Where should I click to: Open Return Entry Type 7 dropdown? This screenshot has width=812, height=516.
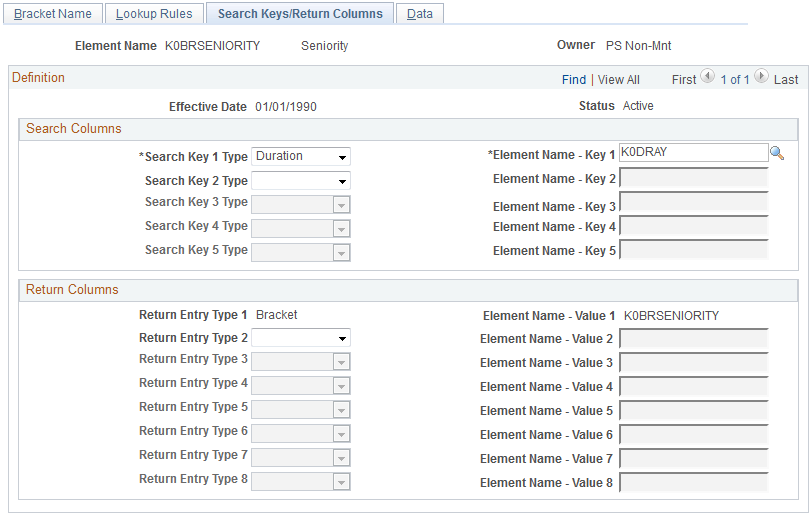[x=300, y=457]
